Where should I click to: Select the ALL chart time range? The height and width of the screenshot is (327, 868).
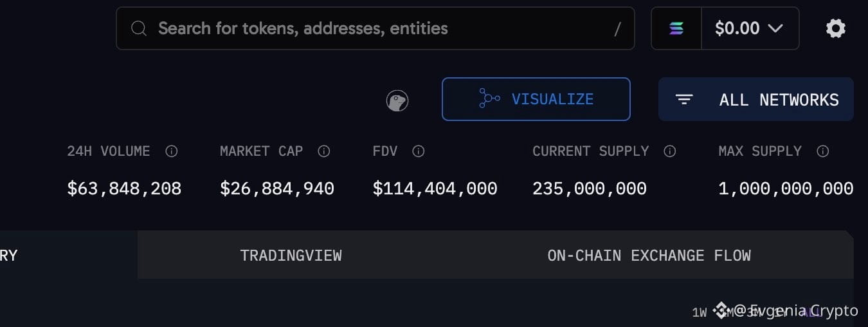coord(812,312)
